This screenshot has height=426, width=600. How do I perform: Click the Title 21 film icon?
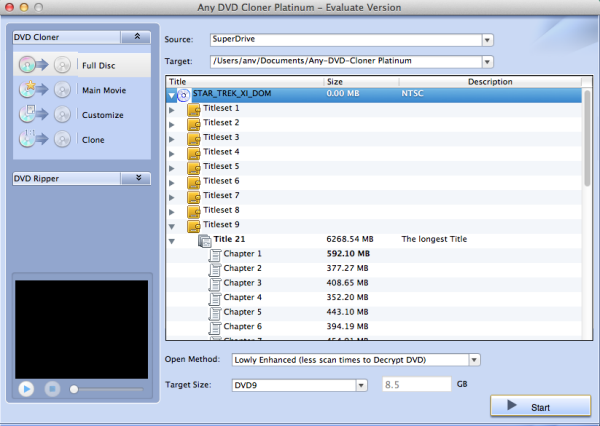[x=205, y=241]
